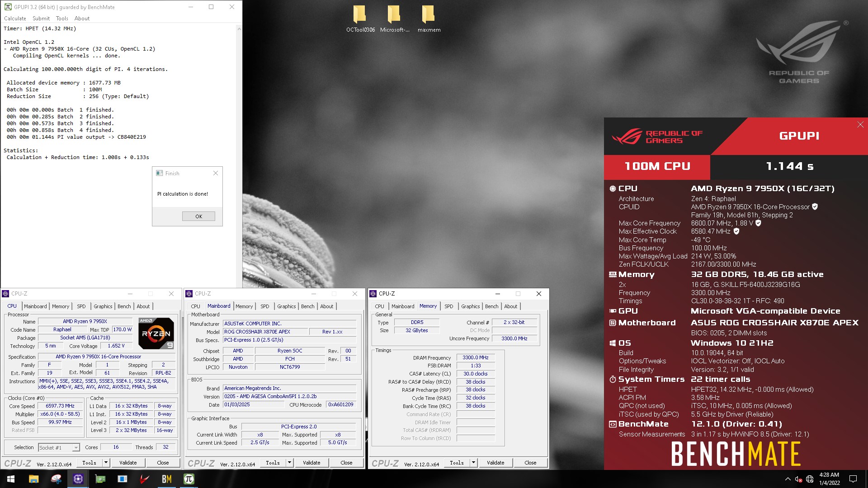The width and height of the screenshot is (868, 488).
Task: Open the red swoosh taskbar app
Action: pyautogui.click(x=145, y=479)
